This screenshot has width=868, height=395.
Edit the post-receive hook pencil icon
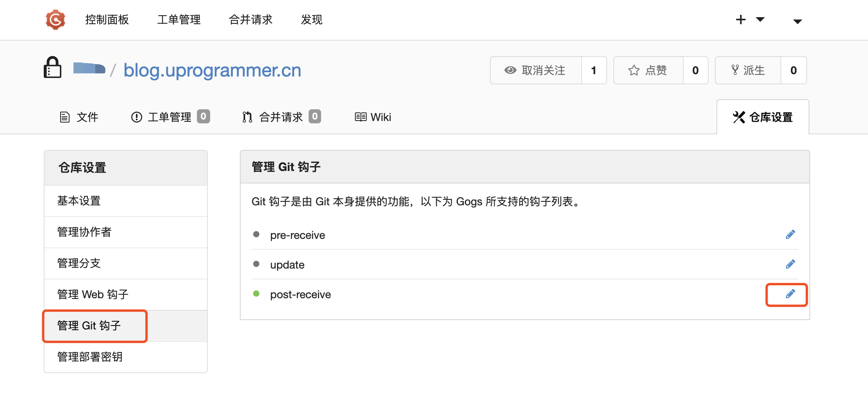(x=790, y=294)
